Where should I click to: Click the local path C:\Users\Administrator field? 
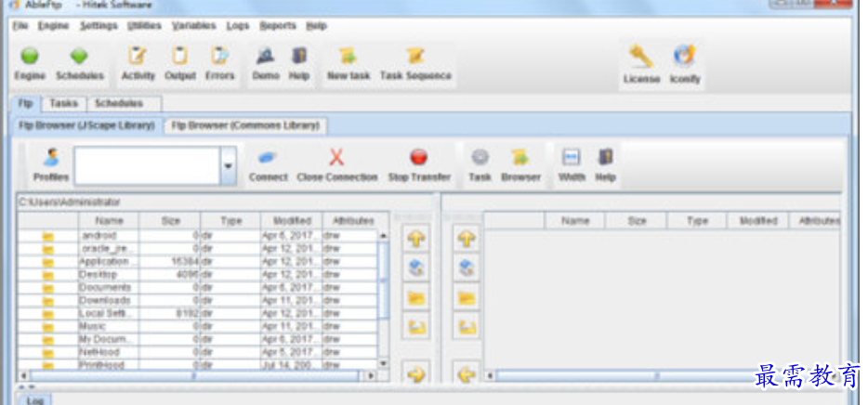224,202
